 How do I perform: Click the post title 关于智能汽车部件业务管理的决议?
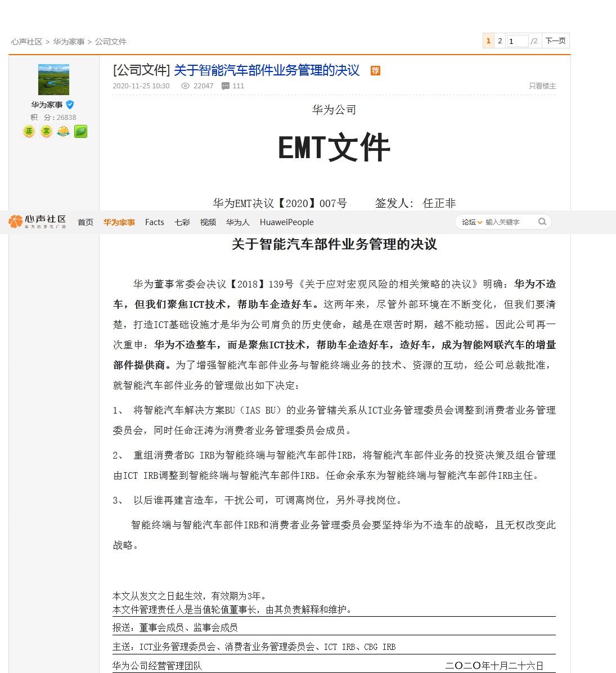[x=267, y=70]
